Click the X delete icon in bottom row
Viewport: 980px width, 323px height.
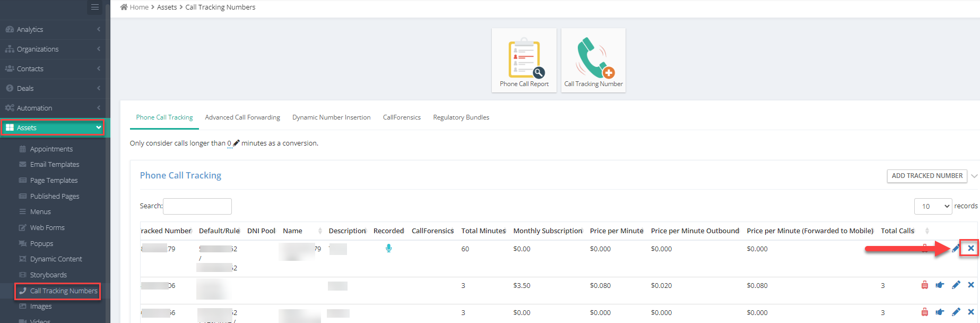pyautogui.click(x=970, y=312)
